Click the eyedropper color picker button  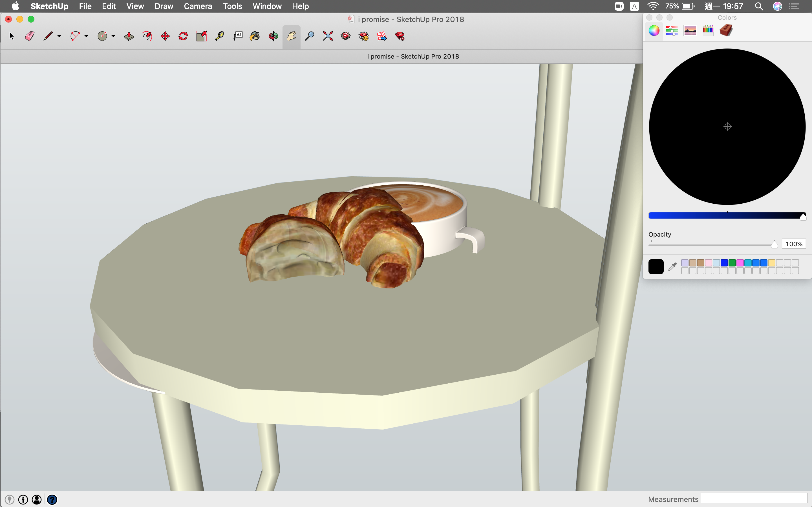(x=672, y=267)
